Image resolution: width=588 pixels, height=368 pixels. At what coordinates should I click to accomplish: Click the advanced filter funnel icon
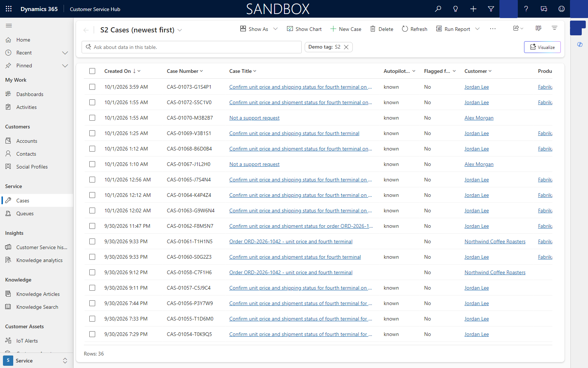pos(491,9)
